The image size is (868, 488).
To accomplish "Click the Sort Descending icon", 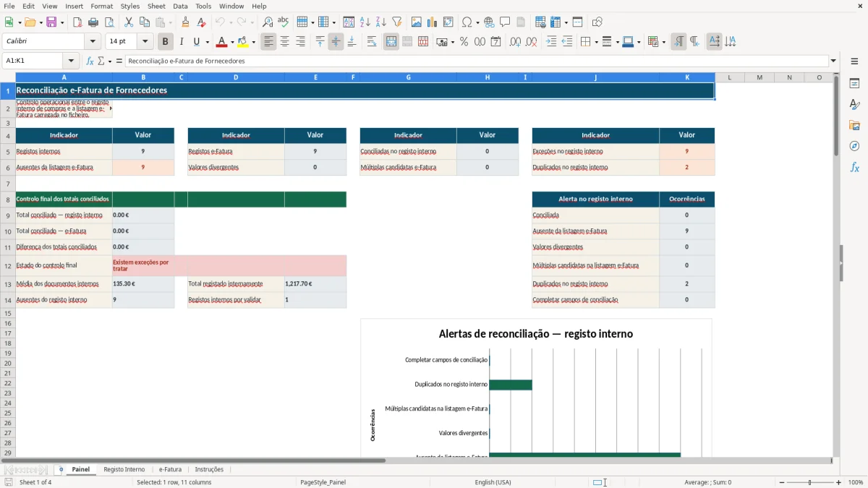I will (x=381, y=22).
